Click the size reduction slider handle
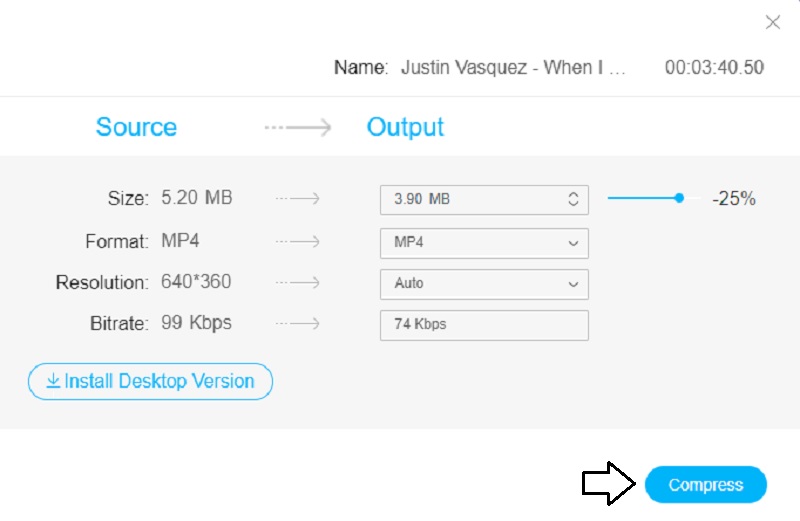The image size is (800, 521). click(x=679, y=198)
